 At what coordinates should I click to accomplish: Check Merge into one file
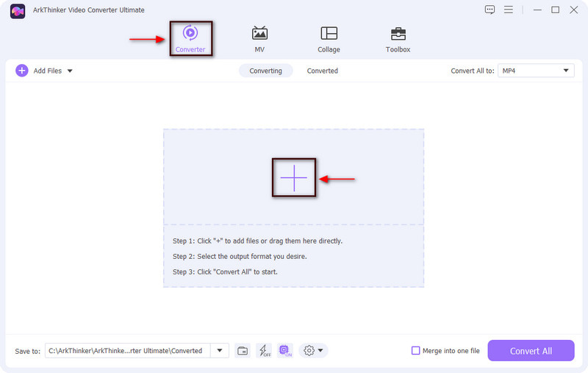pos(415,350)
